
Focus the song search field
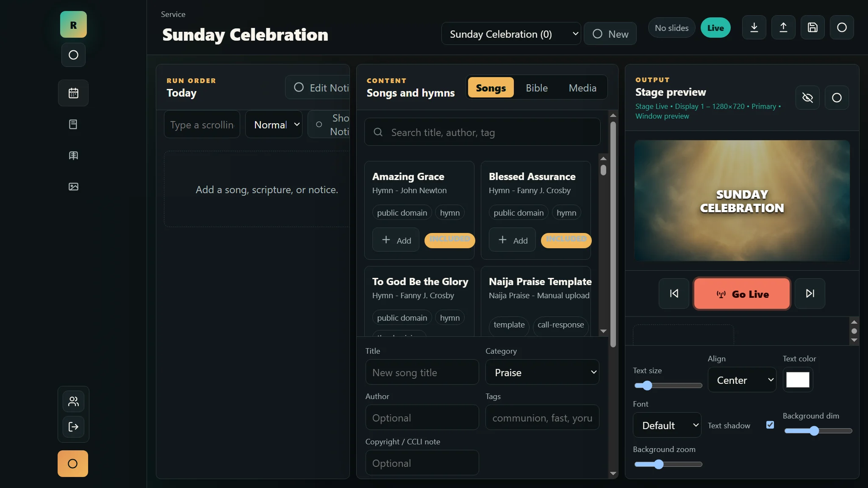pos(482,132)
